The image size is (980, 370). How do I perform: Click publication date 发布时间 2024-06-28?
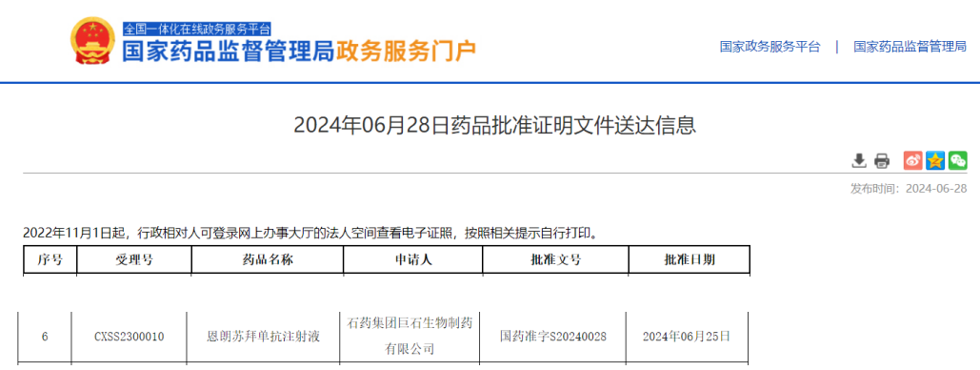pos(909,189)
